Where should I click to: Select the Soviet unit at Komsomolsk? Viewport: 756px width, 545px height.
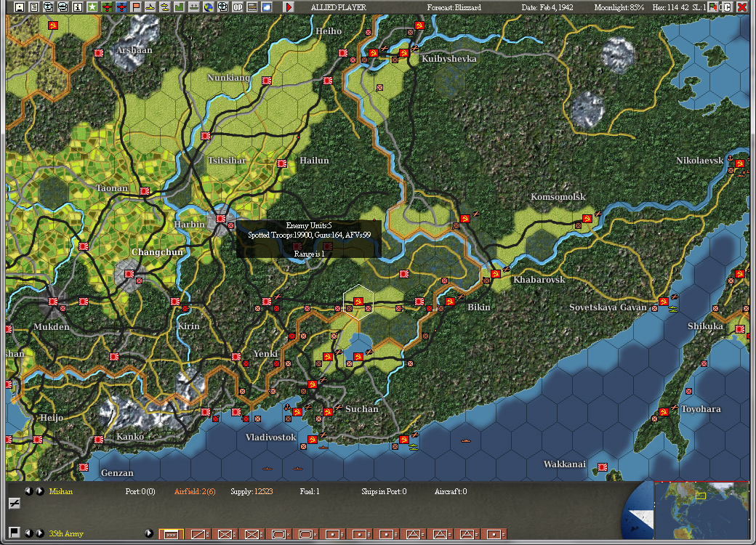(587, 219)
